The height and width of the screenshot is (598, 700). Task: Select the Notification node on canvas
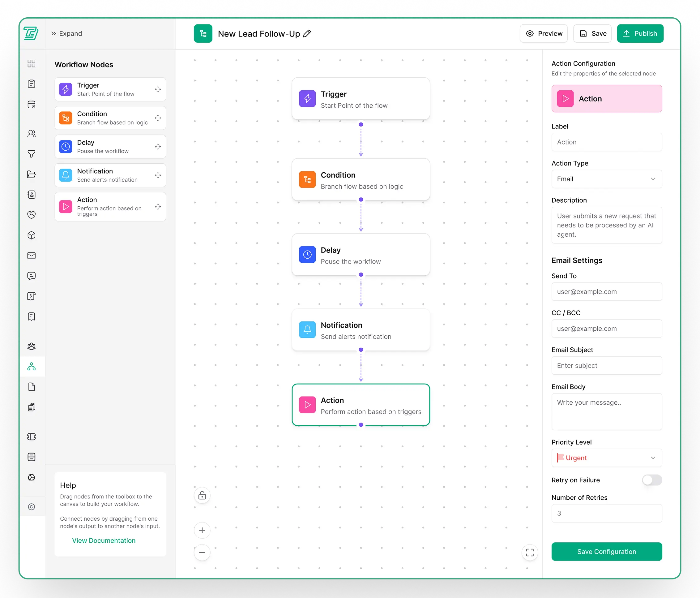click(361, 330)
